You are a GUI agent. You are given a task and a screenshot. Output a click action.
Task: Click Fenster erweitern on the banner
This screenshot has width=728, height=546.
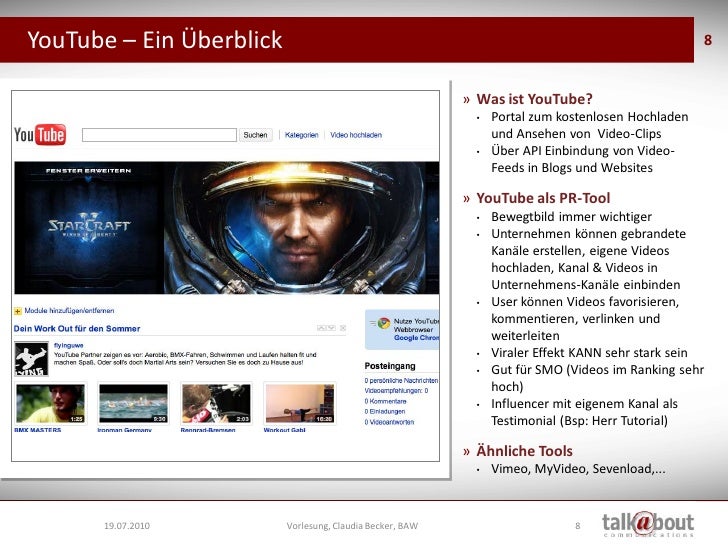(x=88, y=171)
